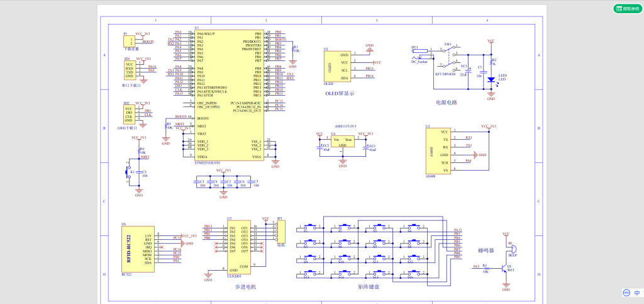644x304 pixels.
Task: Click the 中 input method indicator
Action: pos(636,293)
